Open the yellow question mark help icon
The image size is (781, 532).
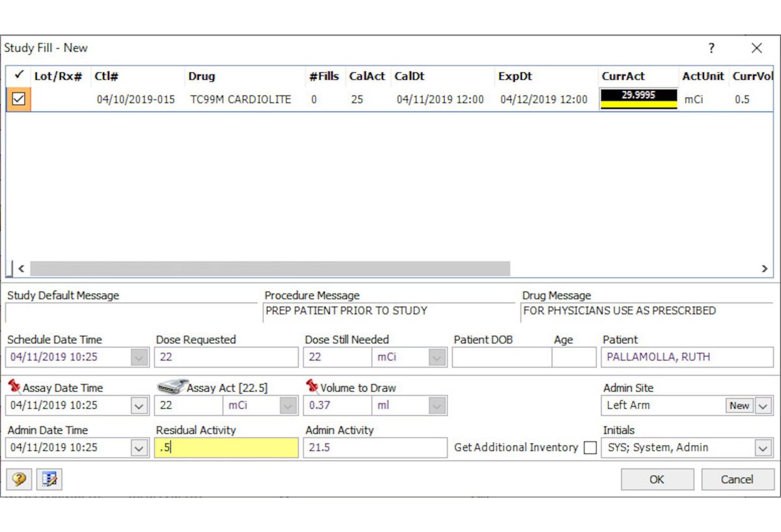coord(19,479)
